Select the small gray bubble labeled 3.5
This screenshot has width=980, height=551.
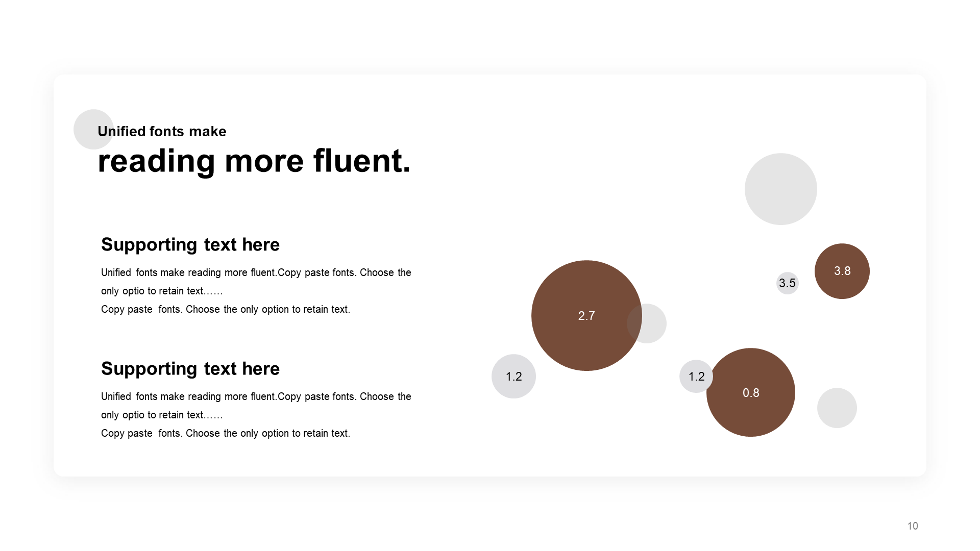click(788, 283)
